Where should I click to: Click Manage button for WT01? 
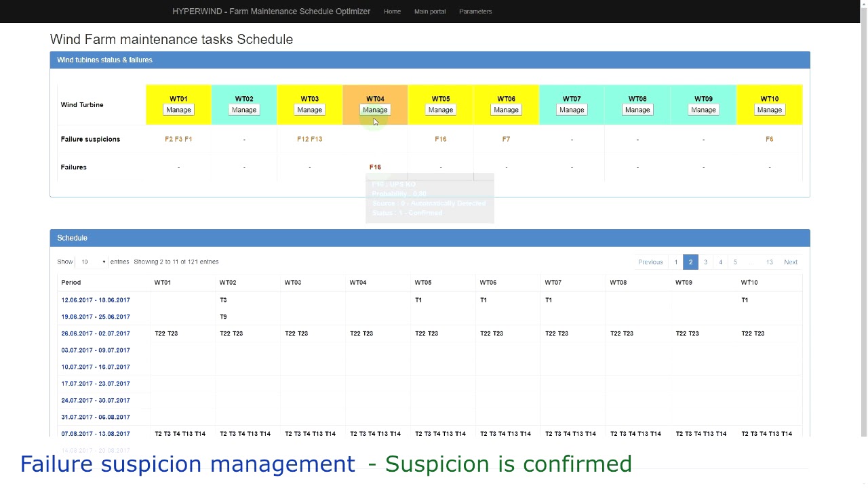(178, 110)
